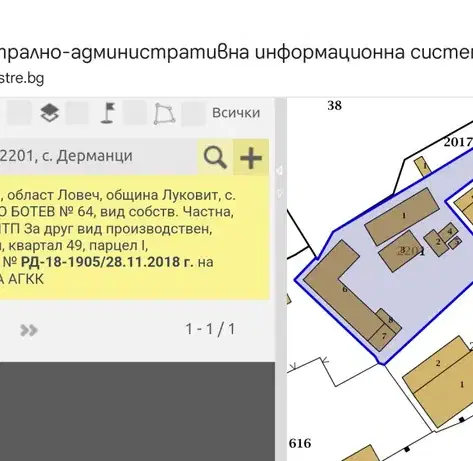Click parcel label 616 on map
473x461 pixels.
(x=300, y=443)
